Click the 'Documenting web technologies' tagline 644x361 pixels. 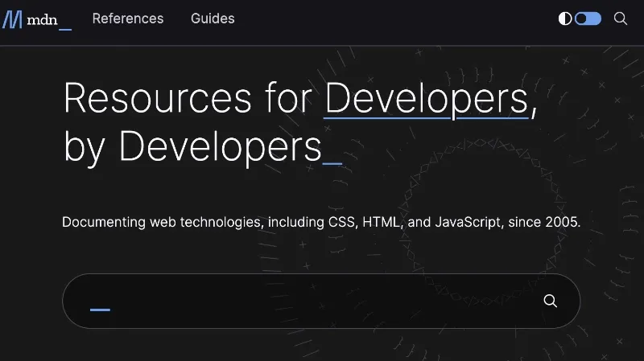click(x=161, y=222)
